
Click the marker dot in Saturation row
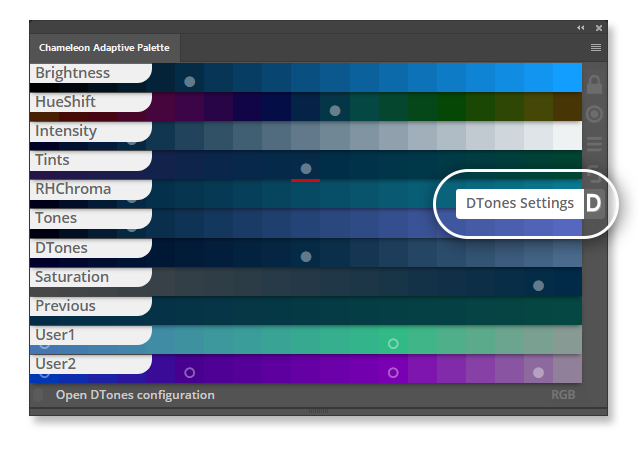click(538, 286)
